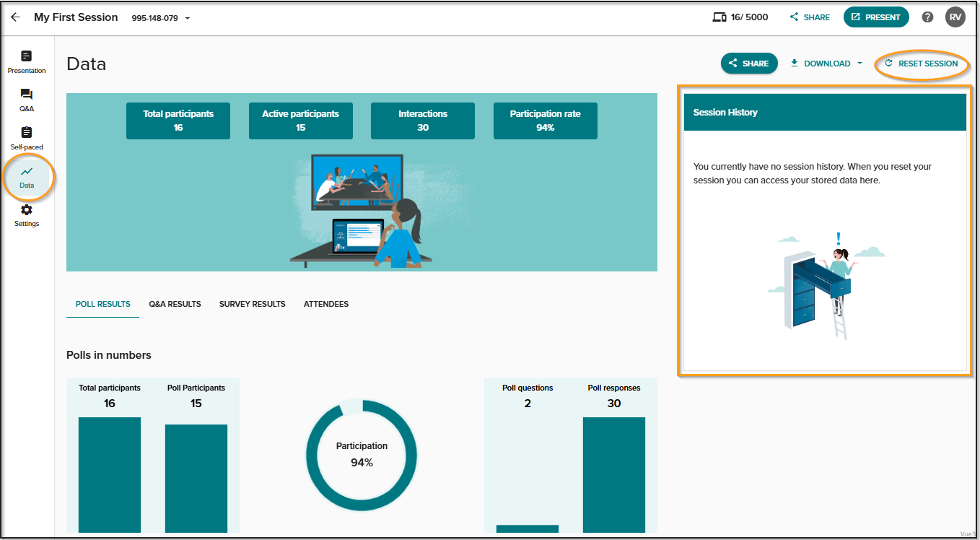Select the Data sidebar icon
This screenshot has height=540, width=980.
pyautogui.click(x=27, y=177)
